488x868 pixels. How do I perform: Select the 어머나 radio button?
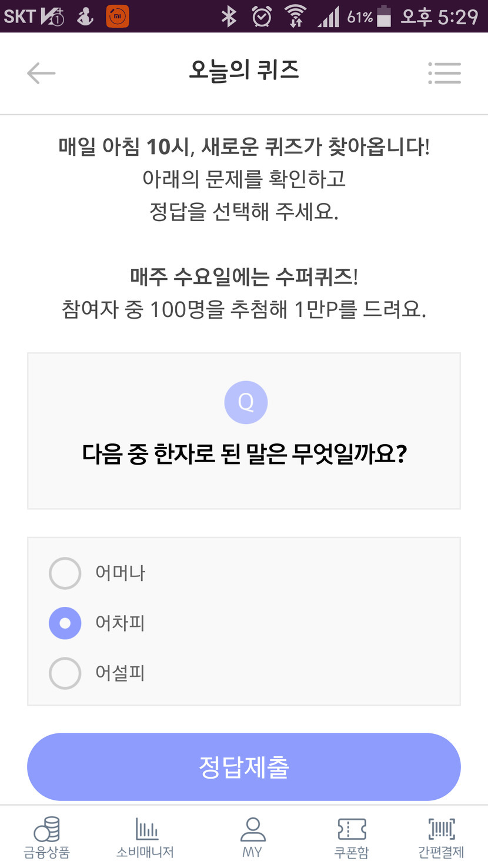click(65, 573)
